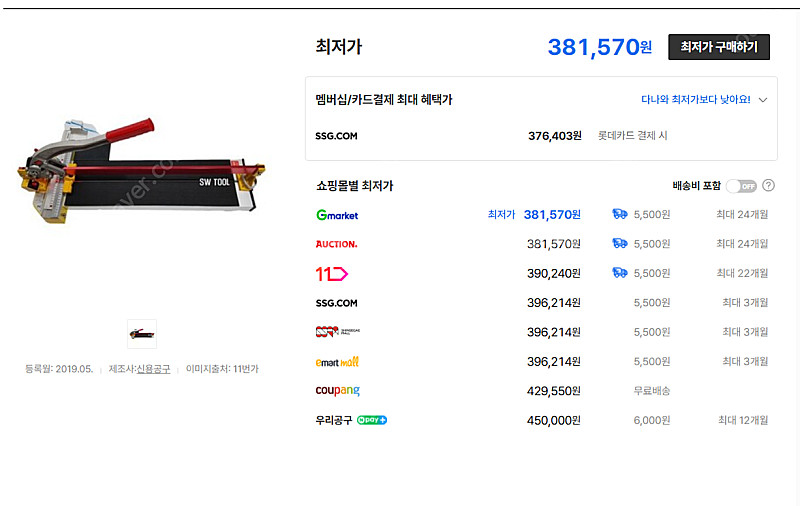Click the delivery truck icon in the 11번가 row
This screenshot has height=506, width=800.
coord(619,273)
